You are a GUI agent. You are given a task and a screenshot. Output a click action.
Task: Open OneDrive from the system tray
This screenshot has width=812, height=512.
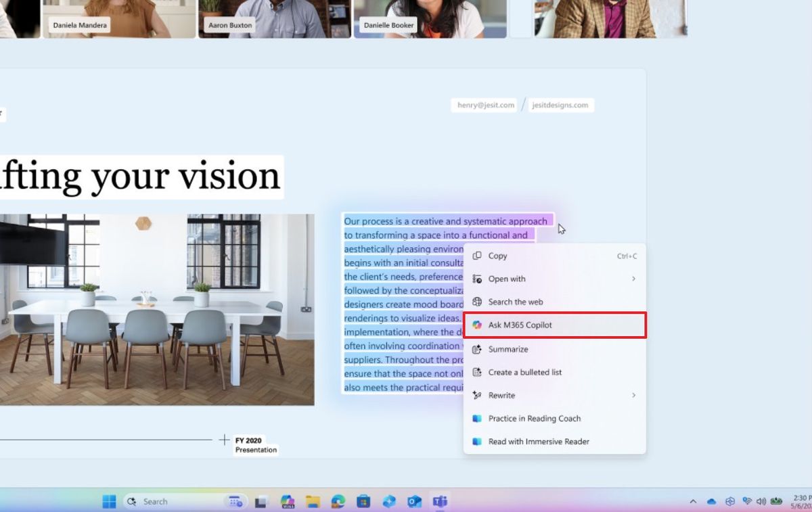(x=711, y=501)
